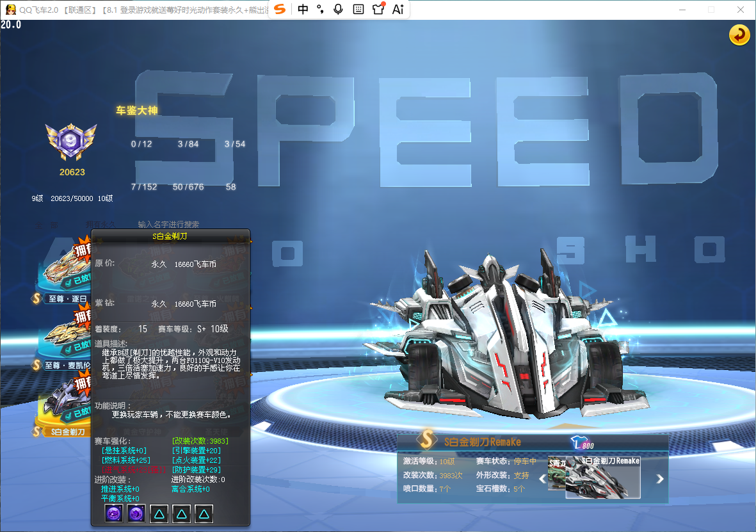
Task: Click the 赛车状态: 停车中 info
Action: [506, 462]
